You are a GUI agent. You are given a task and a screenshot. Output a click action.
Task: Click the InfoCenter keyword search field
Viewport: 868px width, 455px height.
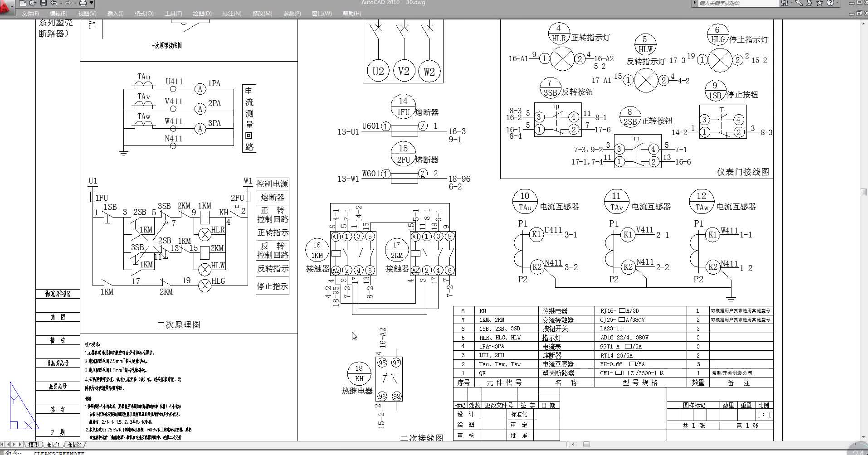[738, 3]
